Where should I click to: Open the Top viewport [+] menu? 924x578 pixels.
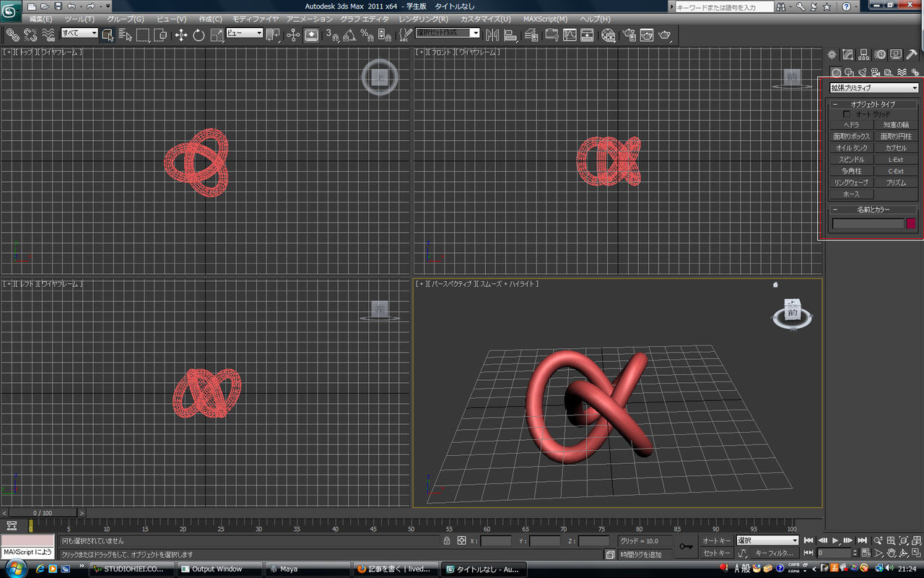[7, 52]
